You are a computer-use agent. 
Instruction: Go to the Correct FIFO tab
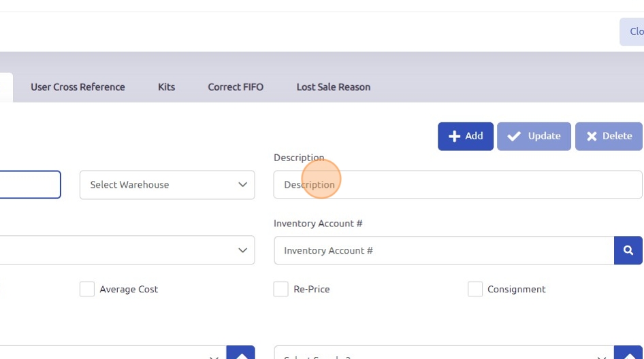tap(236, 87)
